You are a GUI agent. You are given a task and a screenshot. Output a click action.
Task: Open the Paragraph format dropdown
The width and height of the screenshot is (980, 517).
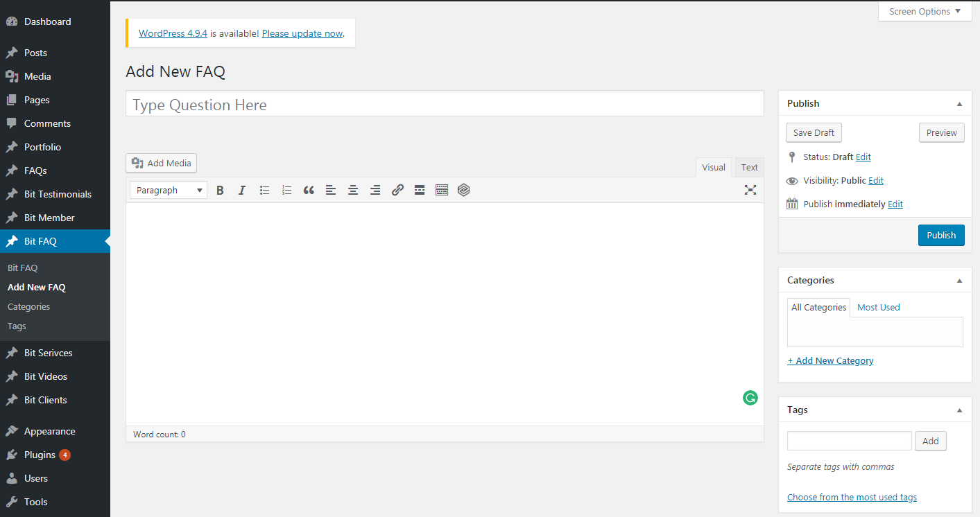pos(169,190)
